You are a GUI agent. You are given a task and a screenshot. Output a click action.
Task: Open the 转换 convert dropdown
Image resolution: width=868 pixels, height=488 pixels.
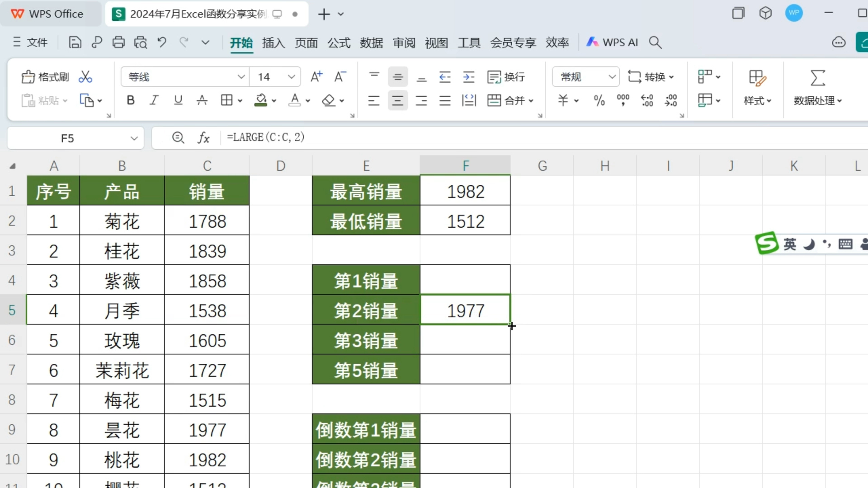click(651, 77)
